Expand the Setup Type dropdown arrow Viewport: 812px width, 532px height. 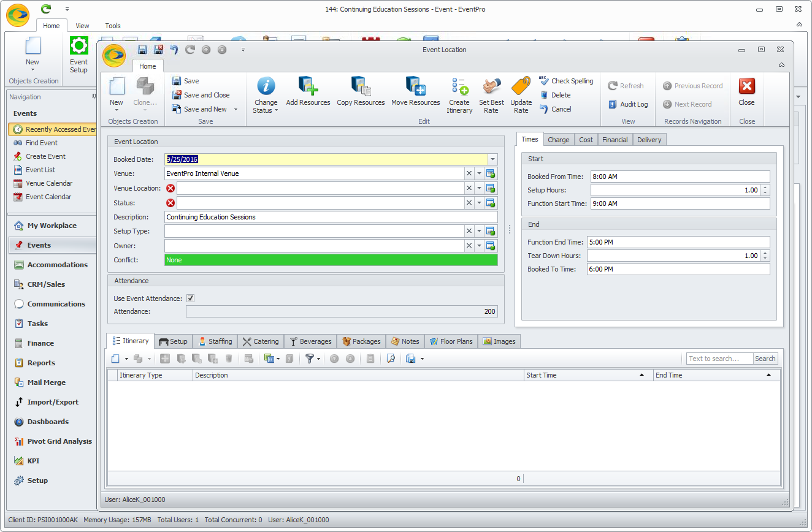(479, 231)
